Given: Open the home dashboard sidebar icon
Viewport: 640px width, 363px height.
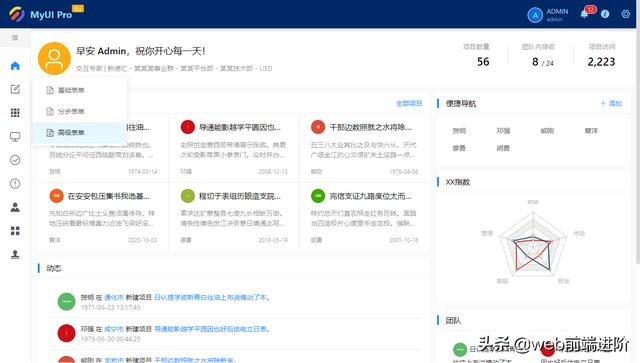Looking at the screenshot, I should tap(15, 65).
